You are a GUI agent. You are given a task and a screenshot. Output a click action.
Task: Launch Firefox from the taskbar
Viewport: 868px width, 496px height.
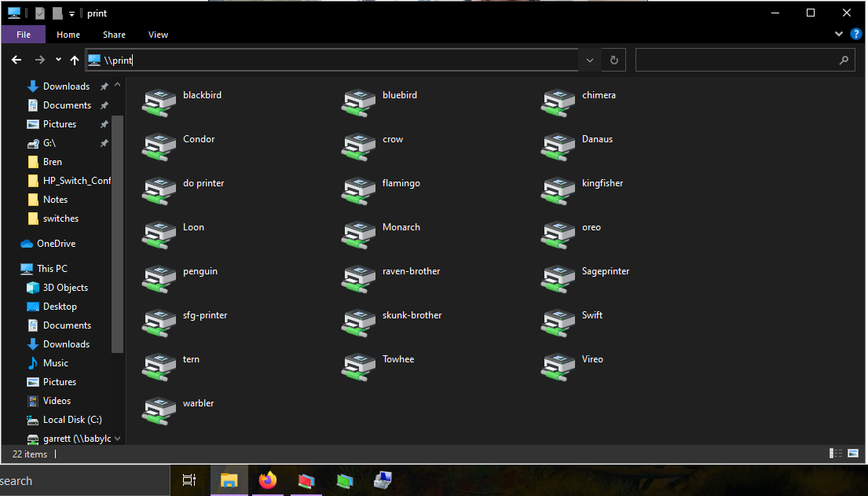[268, 480]
